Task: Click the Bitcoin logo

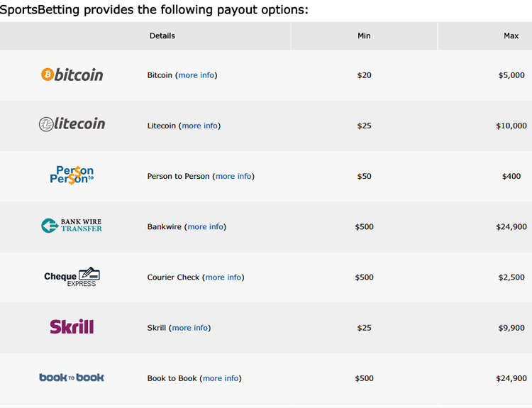Action: click(72, 75)
